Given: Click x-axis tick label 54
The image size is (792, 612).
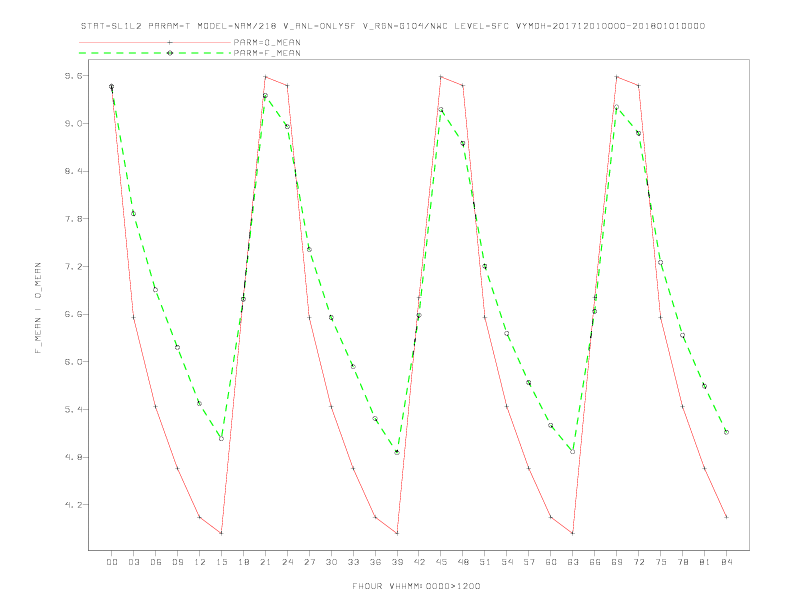Looking at the screenshot, I should [x=507, y=562].
